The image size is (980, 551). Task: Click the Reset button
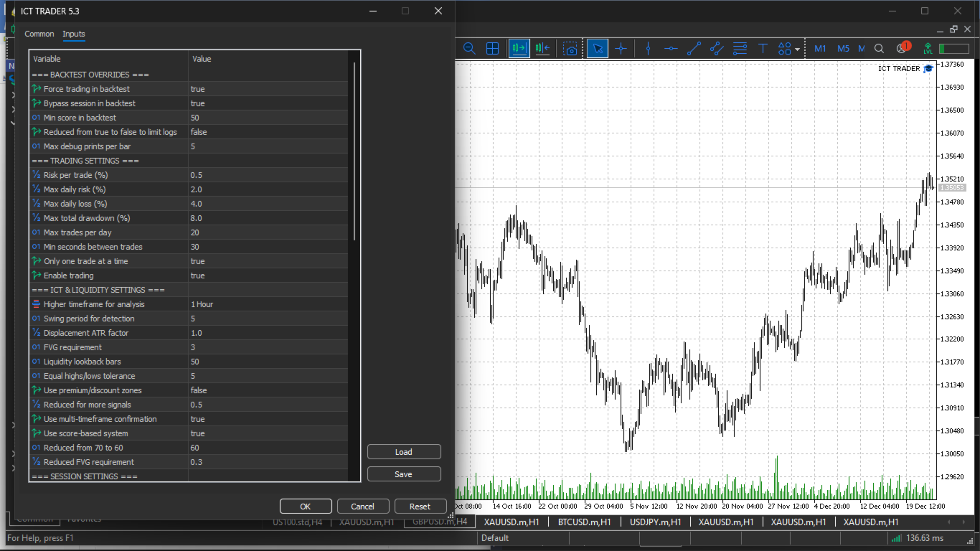(x=420, y=507)
